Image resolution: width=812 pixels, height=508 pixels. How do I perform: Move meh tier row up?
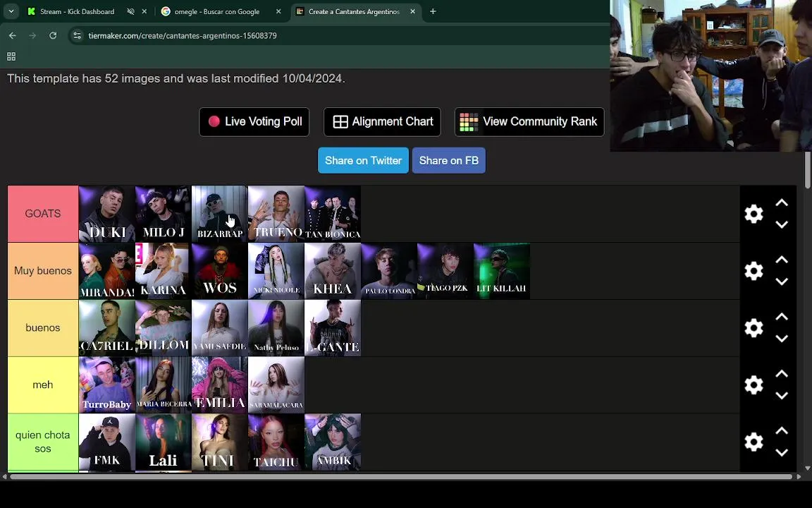coord(782,374)
